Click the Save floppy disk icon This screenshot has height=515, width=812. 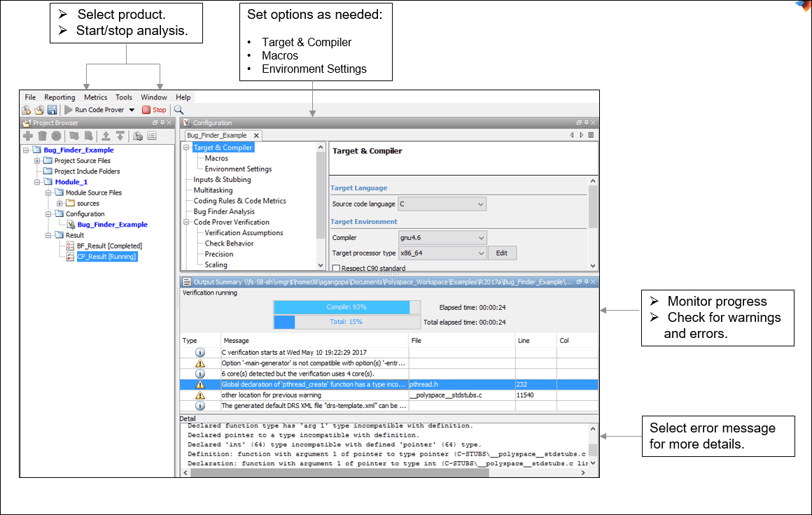52,110
